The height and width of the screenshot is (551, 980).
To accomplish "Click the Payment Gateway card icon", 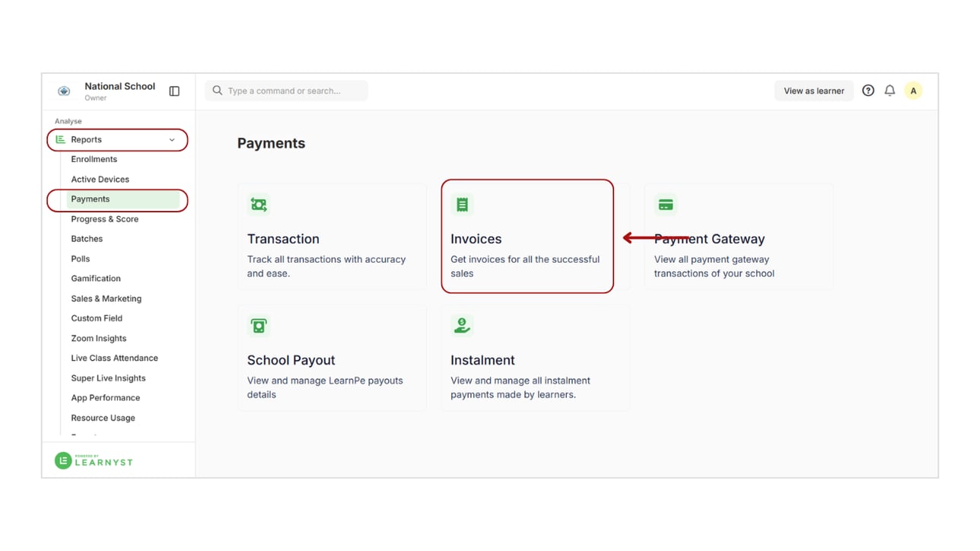I will point(666,205).
